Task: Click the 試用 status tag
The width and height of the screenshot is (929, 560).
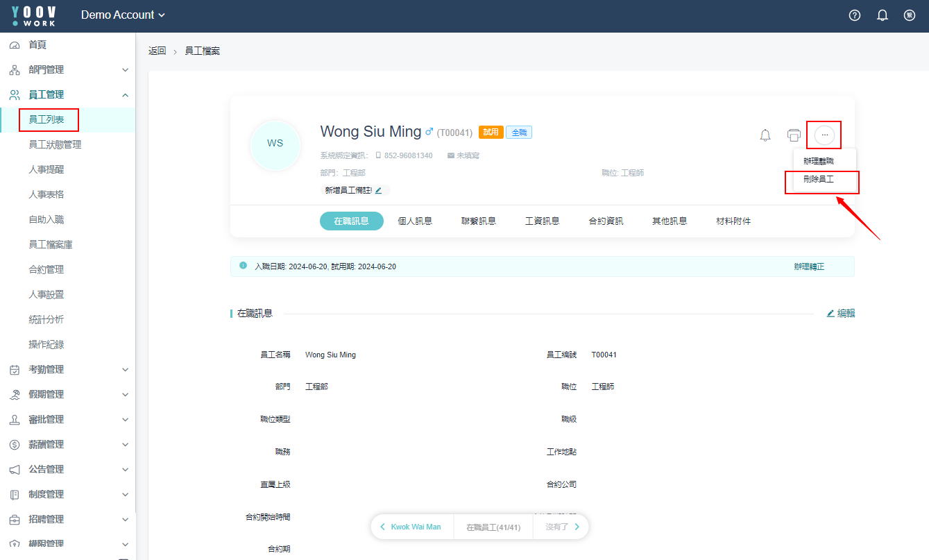Action: tap(491, 132)
